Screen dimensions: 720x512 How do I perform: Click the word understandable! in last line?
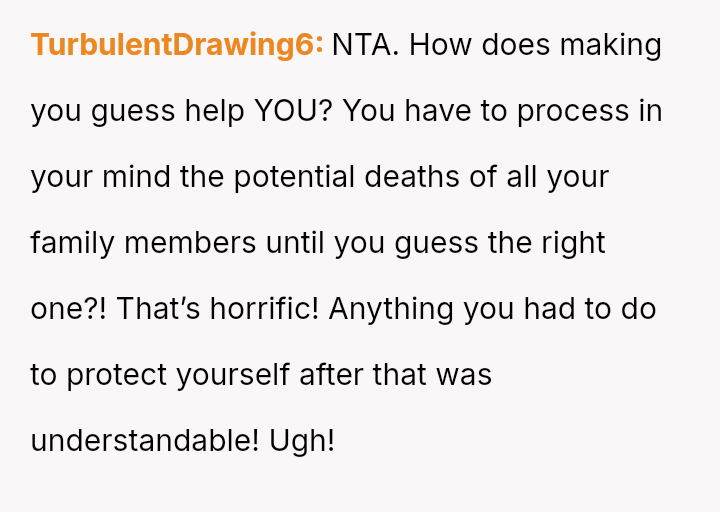point(145,441)
